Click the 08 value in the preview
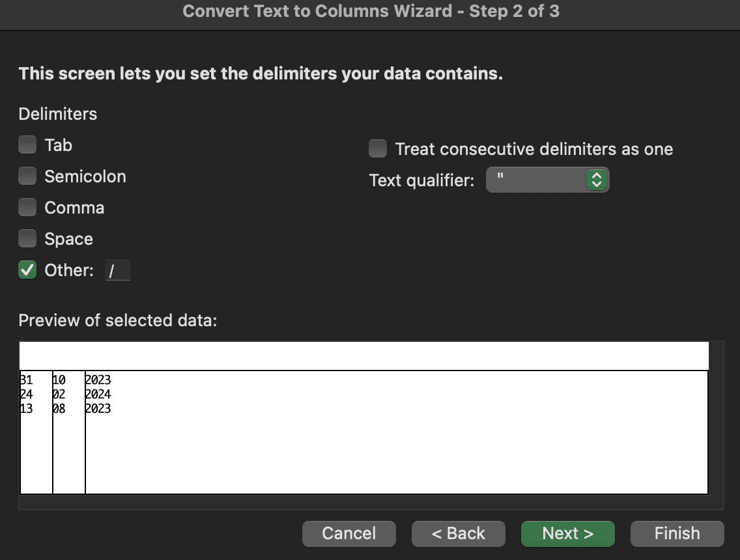 [59, 409]
